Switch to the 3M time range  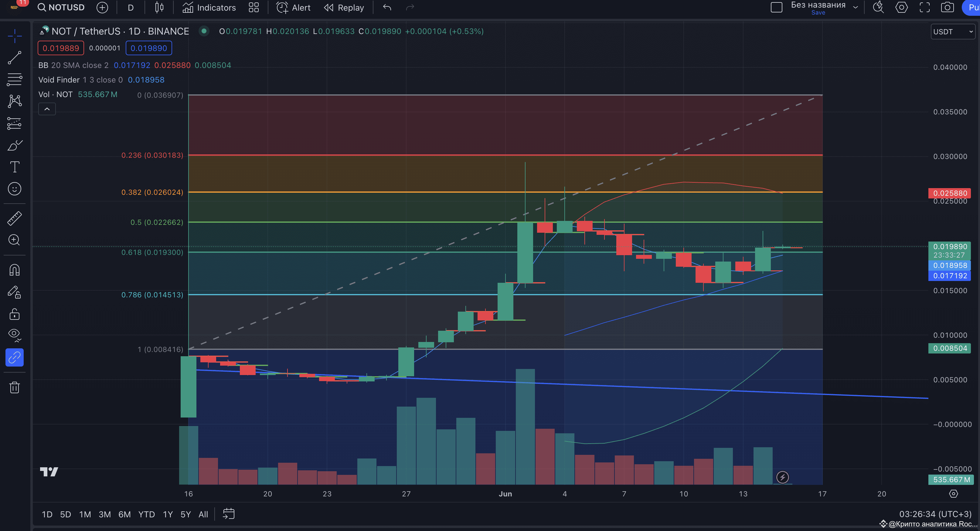[x=105, y=514]
